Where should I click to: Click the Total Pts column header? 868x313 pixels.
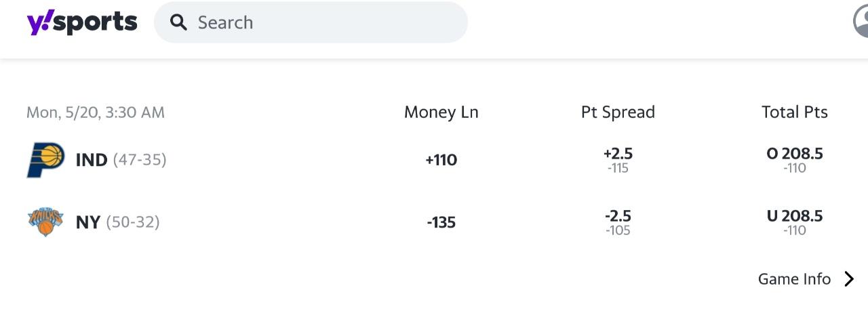coord(795,112)
